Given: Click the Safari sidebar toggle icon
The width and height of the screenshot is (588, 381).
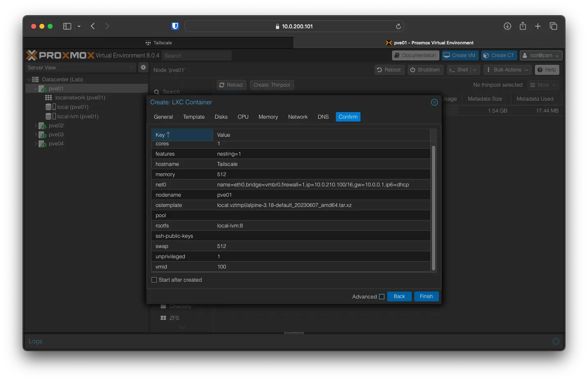Looking at the screenshot, I should pos(67,26).
